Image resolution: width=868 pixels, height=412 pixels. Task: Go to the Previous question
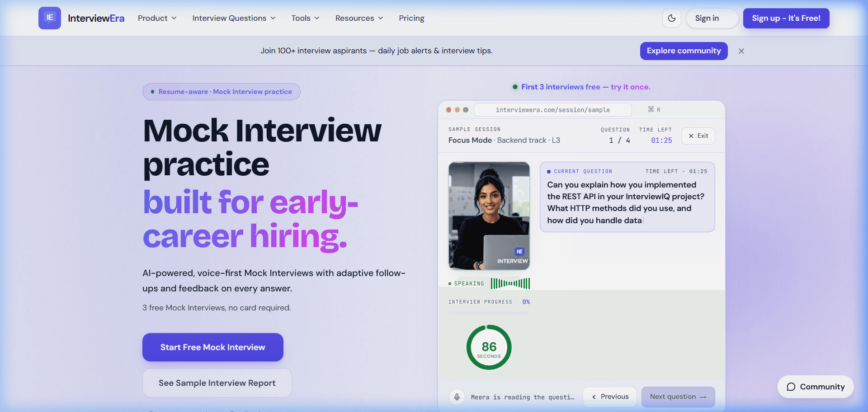(610, 397)
